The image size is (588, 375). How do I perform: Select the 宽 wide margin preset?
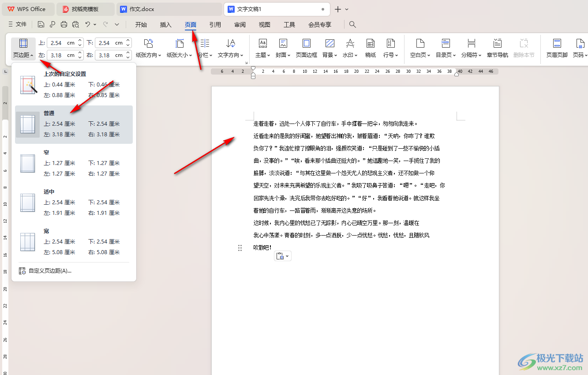click(x=74, y=242)
